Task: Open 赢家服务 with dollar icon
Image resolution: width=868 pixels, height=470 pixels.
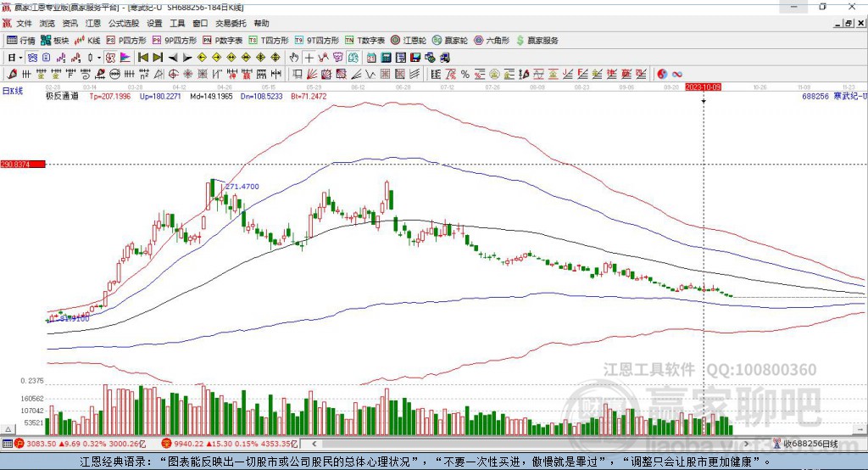Action: coord(537,41)
